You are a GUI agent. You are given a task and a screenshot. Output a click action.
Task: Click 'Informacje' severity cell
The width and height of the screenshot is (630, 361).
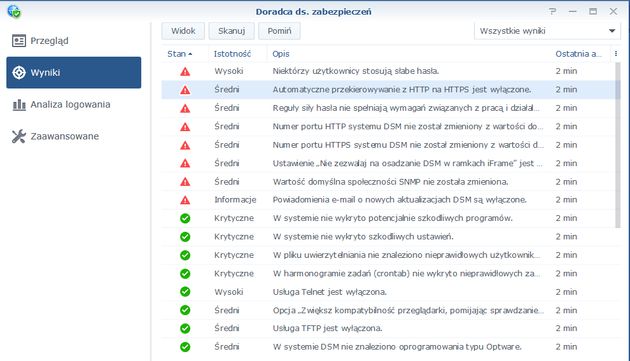tap(235, 200)
